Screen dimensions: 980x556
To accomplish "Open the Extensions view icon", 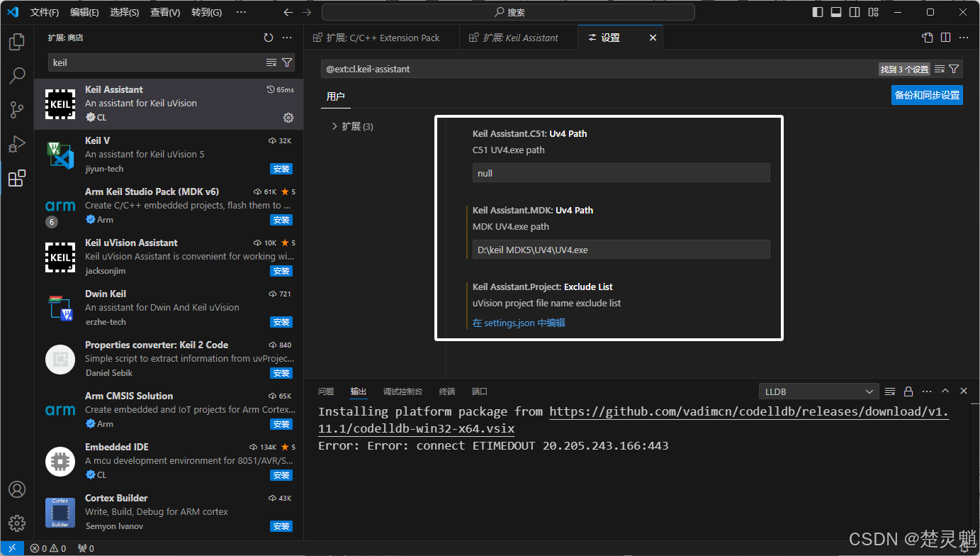I will [17, 178].
